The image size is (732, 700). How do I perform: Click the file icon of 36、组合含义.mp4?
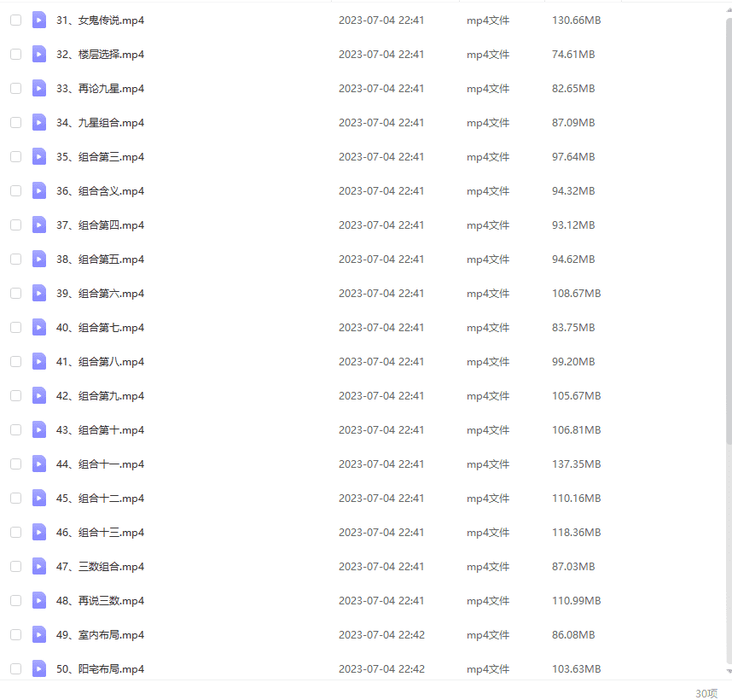point(39,190)
